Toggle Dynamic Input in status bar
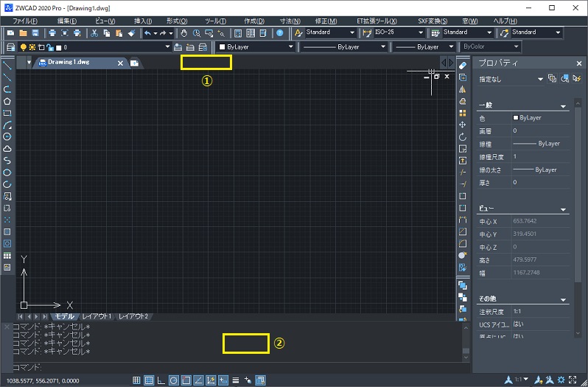This screenshot has height=387, width=588. tap(223, 380)
